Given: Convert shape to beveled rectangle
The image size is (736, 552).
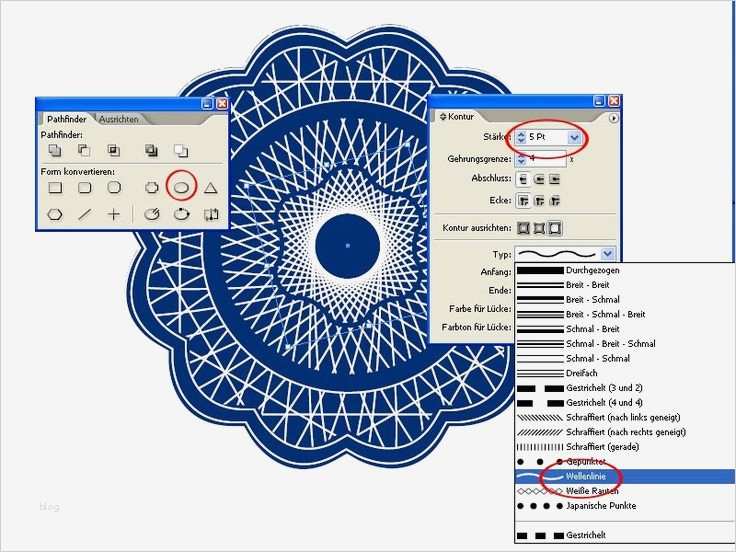Looking at the screenshot, I should coord(114,188).
